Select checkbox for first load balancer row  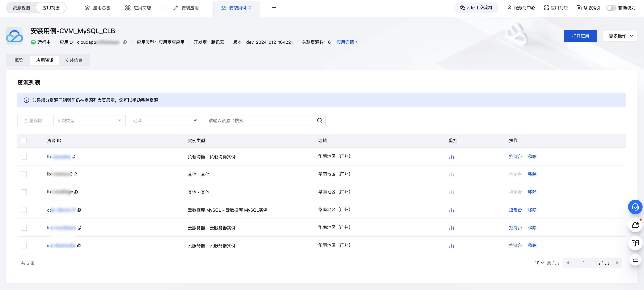(x=24, y=157)
